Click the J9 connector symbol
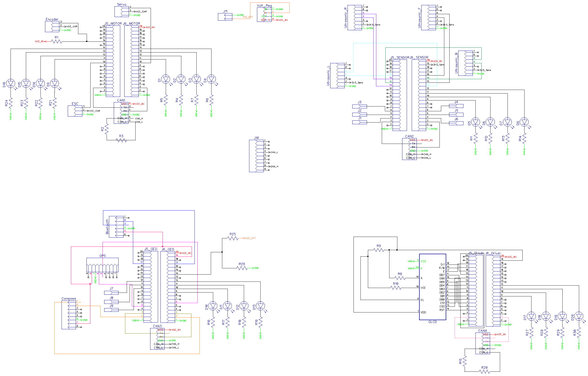588x376 pixels. (x=111, y=310)
